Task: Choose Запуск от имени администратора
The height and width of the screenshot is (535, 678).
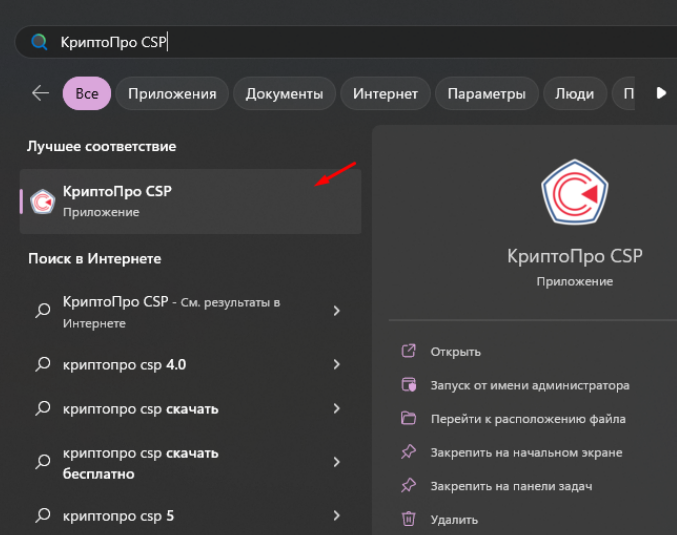Action: [x=530, y=385]
